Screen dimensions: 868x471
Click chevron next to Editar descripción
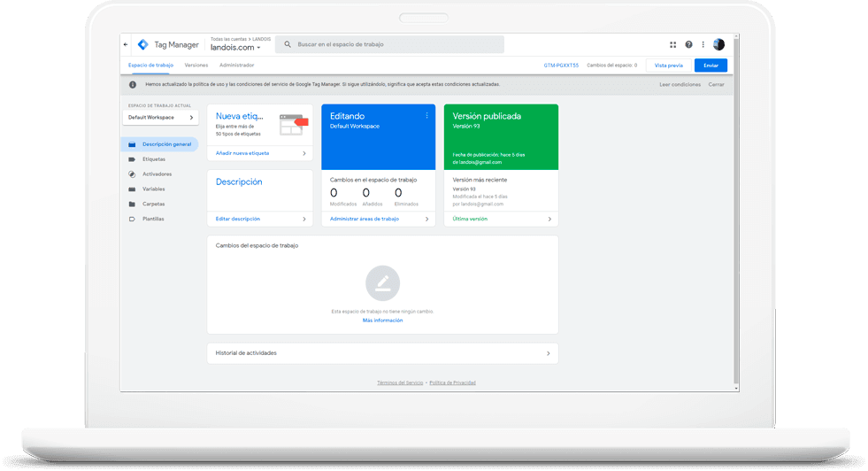tap(303, 220)
